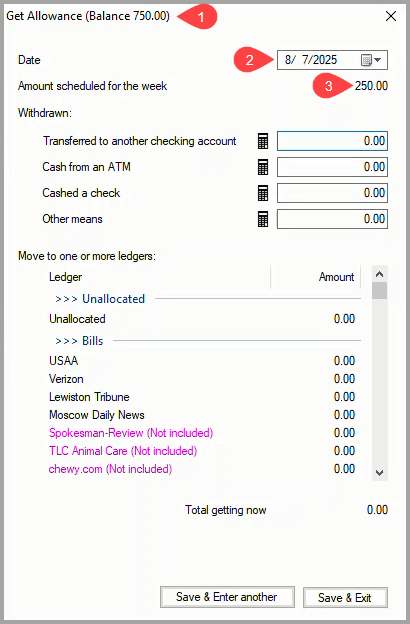The width and height of the screenshot is (410, 624).
Task: Click the 250.00 scheduled amount value
Action: pyautogui.click(x=371, y=86)
